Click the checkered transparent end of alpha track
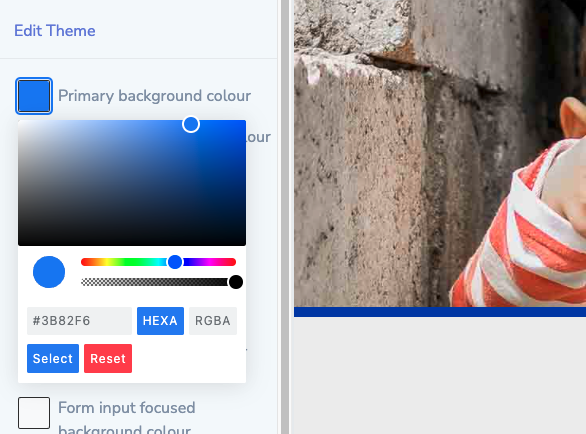Image resolution: width=586 pixels, height=434 pixels. [x=90, y=282]
